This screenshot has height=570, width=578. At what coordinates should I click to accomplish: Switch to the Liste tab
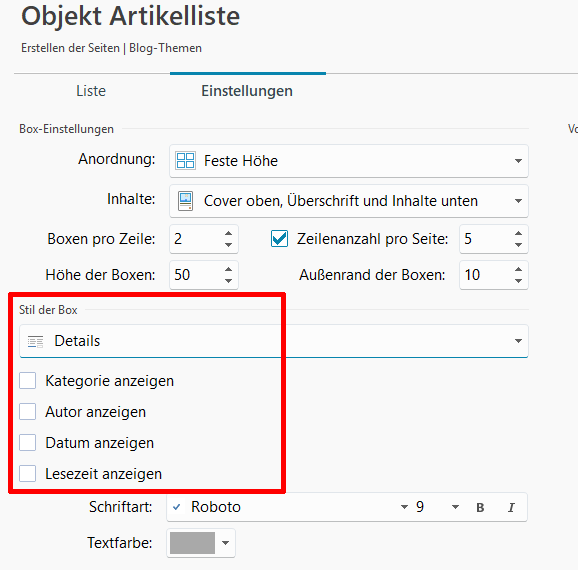(x=91, y=91)
